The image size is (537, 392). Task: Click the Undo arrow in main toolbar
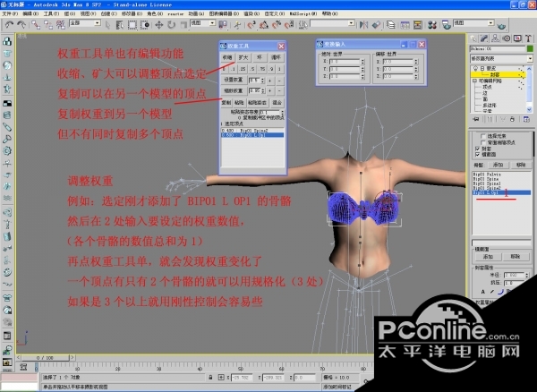coord(9,25)
